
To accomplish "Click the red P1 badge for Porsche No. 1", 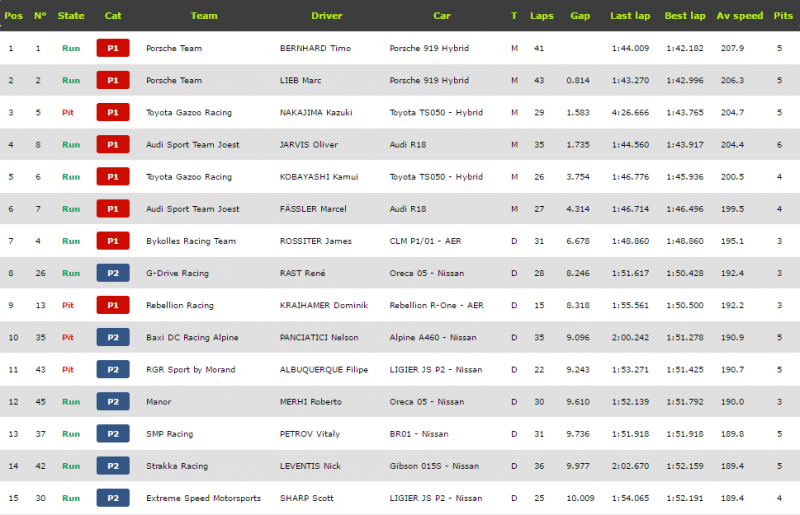I will pyautogui.click(x=113, y=48).
